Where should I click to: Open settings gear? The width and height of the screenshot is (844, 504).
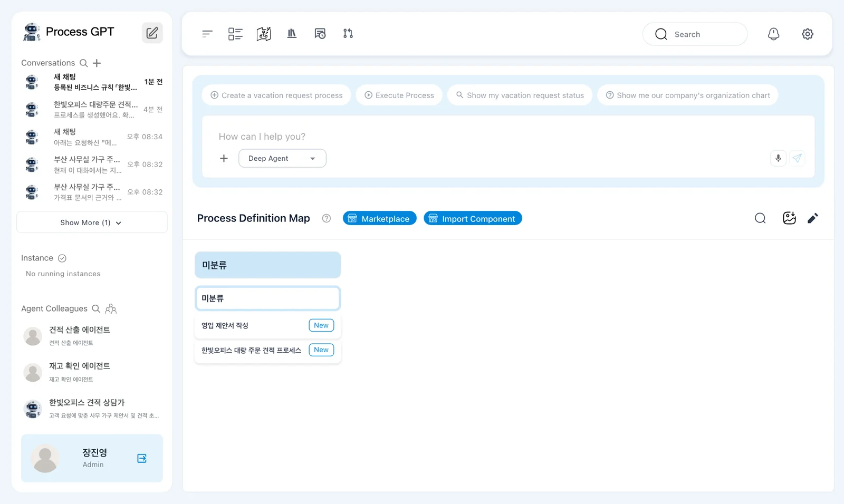click(808, 34)
